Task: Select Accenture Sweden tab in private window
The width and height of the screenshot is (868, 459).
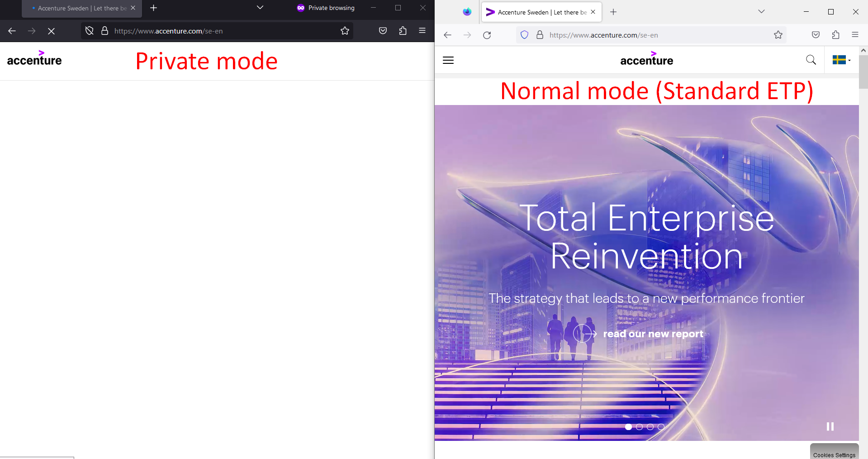Action: tap(82, 9)
